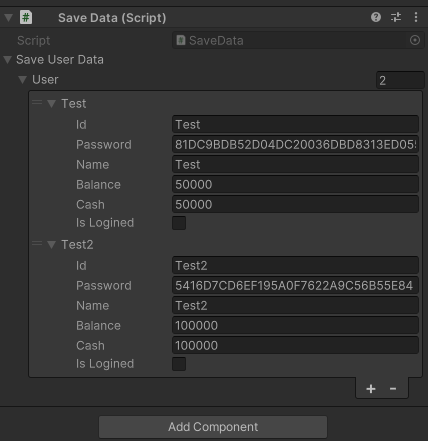The image size is (428, 441).
Task: Click the Cash label under Test
Action: click(x=90, y=204)
